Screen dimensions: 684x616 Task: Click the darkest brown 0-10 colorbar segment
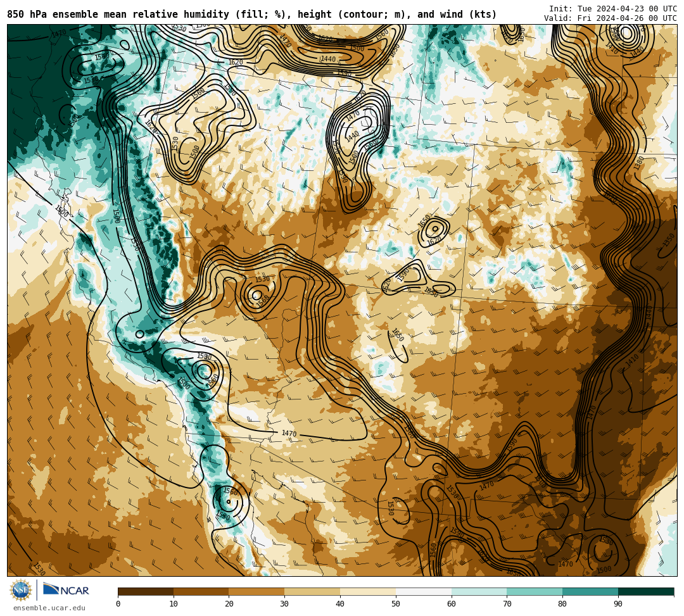(x=146, y=591)
